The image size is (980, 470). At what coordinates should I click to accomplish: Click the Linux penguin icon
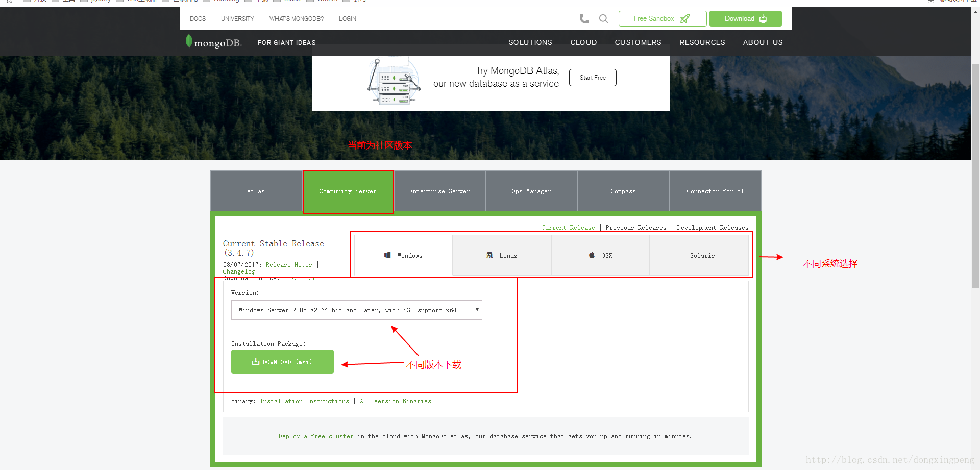pyautogui.click(x=489, y=255)
